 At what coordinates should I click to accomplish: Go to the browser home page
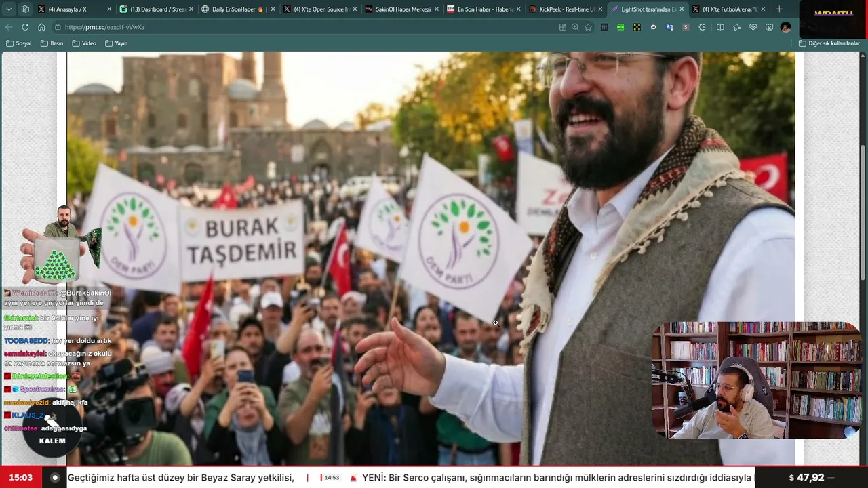pos(41,27)
